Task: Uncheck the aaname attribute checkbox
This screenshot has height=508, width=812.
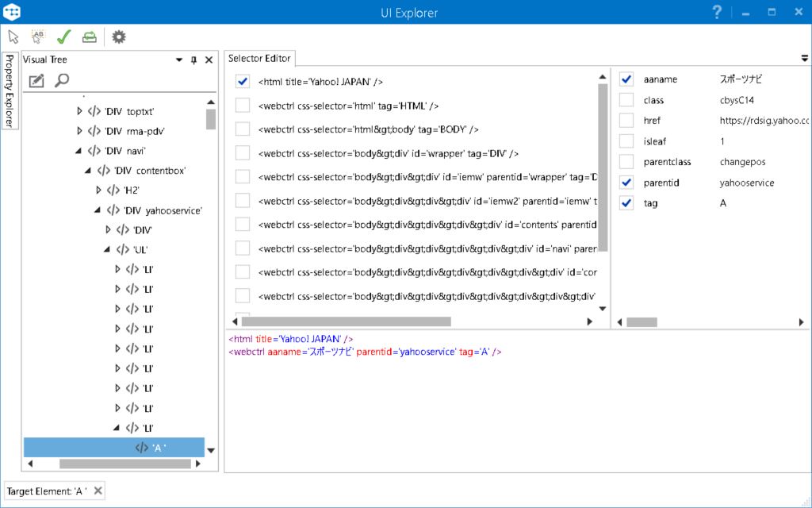Action: (x=626, y=79)
